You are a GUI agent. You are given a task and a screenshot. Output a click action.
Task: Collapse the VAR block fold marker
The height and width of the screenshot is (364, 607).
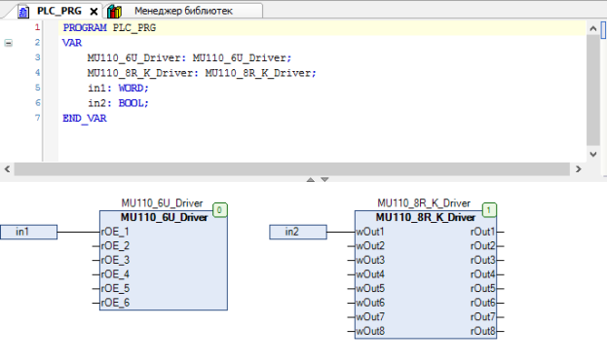[8, 43]
